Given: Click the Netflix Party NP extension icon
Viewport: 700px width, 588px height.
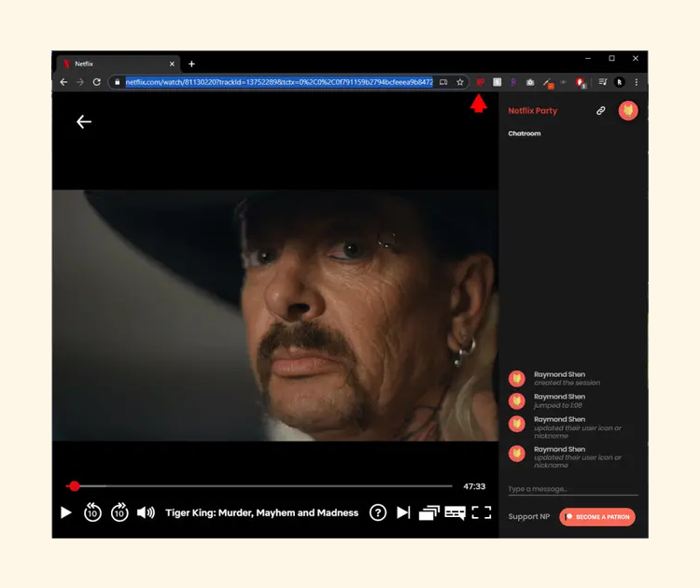Looking at the screenshot, I should pyautogui.click(x=481, y=82).
